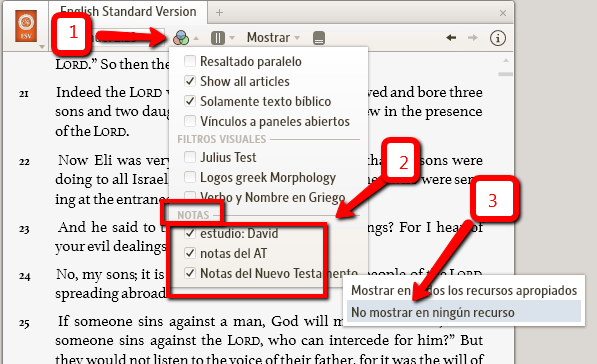Switch to the English Standard Version tab
Viewport: 597px width, 364px height.
(x=128, y=12)
